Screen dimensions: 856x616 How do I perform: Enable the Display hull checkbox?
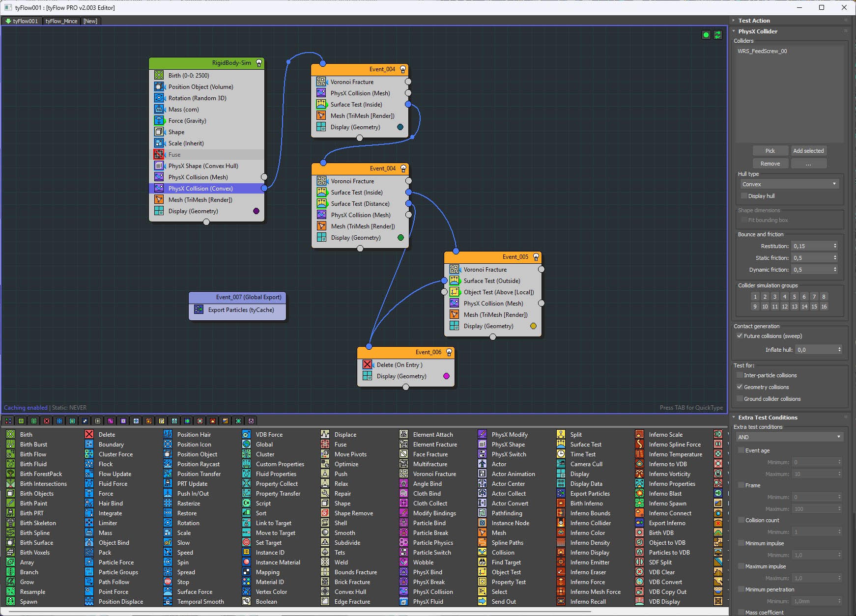pos(744,196)
